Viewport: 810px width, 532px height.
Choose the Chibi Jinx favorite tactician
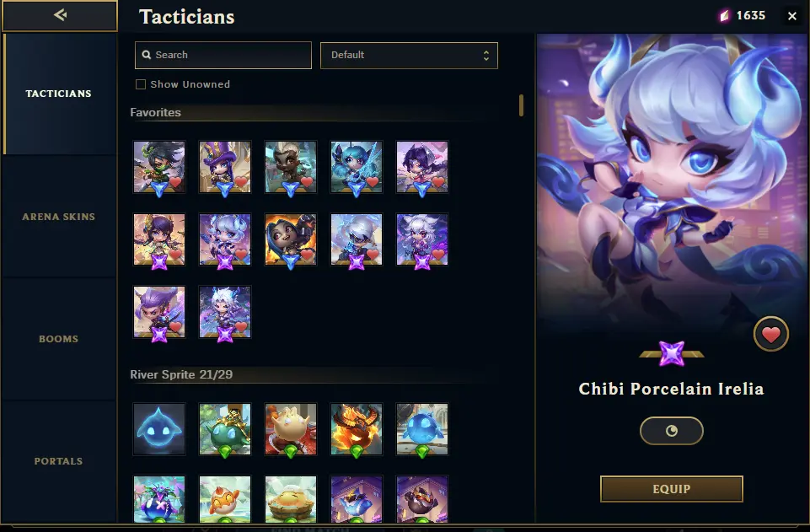[291, 239]
